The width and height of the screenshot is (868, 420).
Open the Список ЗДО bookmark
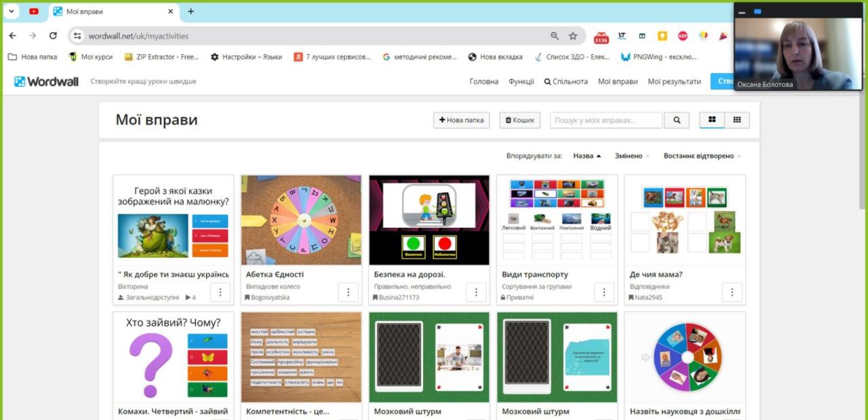572,57
